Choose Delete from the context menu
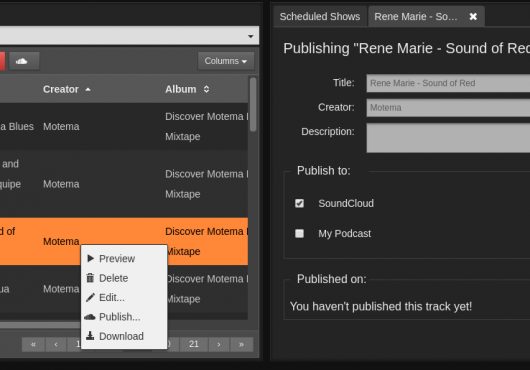 tap(124, 278)
